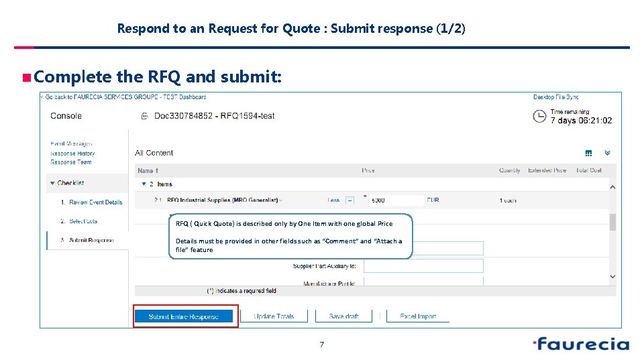Image resolution: width=644 pixels, height=362 pixels.
Task: Open checklist step Submit Response
Action: click(91, 240)
